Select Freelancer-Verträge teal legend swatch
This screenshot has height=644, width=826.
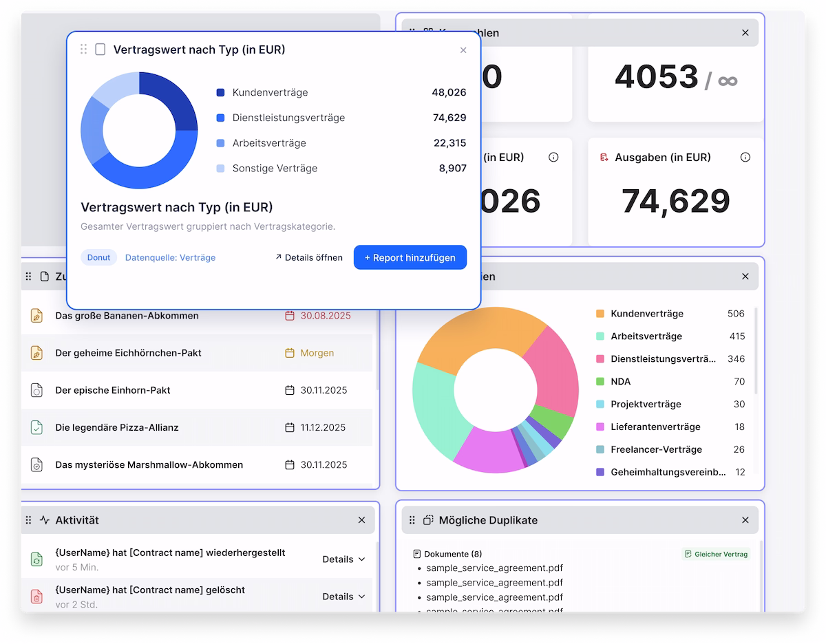click(600, 450)
